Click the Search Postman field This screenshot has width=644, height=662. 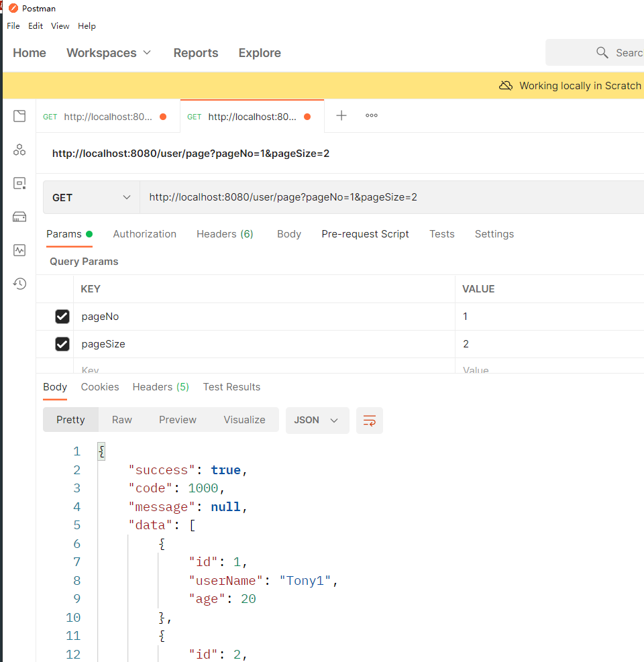point(595,52)
